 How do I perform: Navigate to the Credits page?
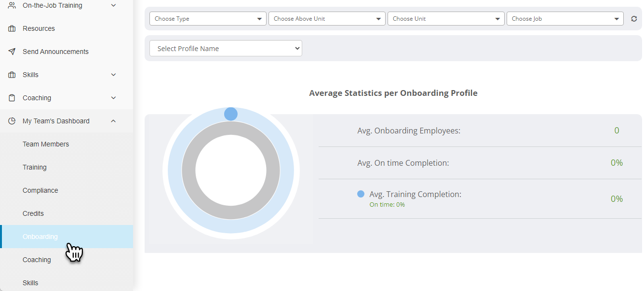pyautogui.click(x=33, y=213)
